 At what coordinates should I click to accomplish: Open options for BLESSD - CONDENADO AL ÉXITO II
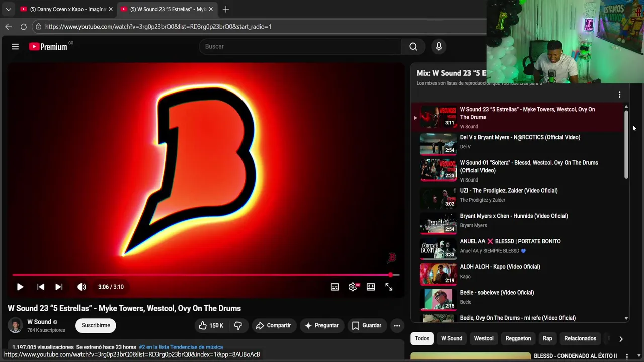pyautogui.click(x=627, y=356)
